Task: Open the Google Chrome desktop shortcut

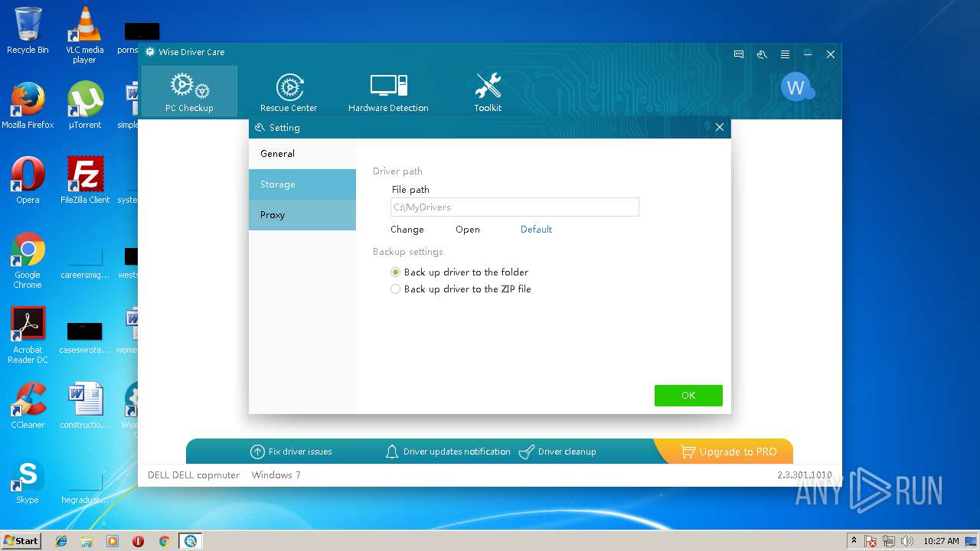Action: point(28,261)
